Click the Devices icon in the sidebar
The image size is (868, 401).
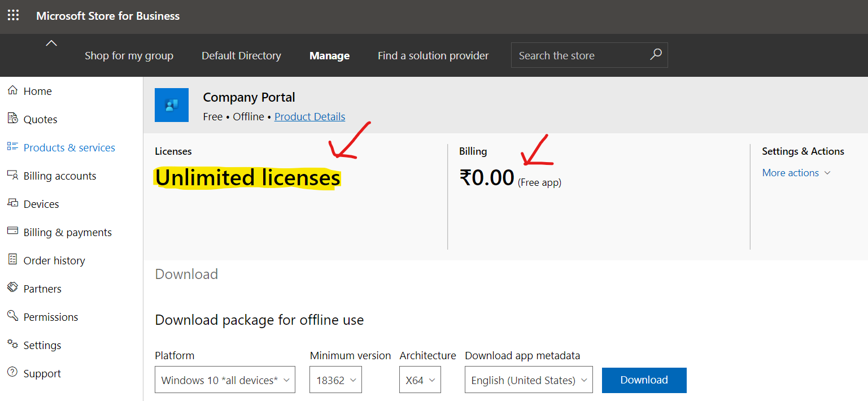click(12, 203)
